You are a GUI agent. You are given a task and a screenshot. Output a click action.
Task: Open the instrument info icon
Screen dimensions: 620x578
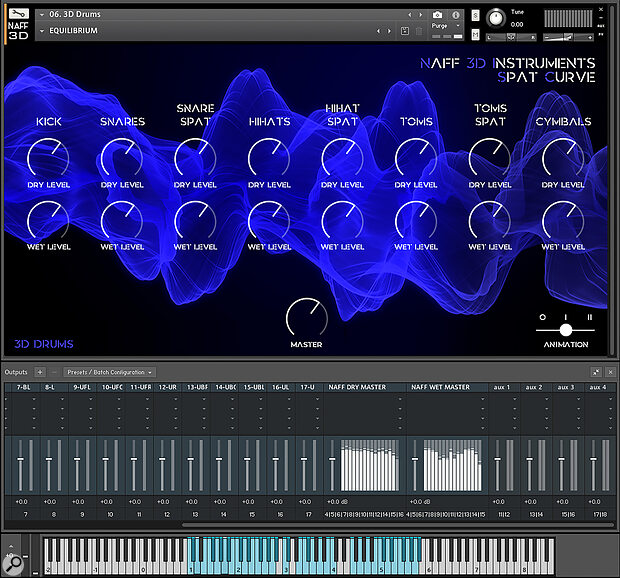(456, 16)
